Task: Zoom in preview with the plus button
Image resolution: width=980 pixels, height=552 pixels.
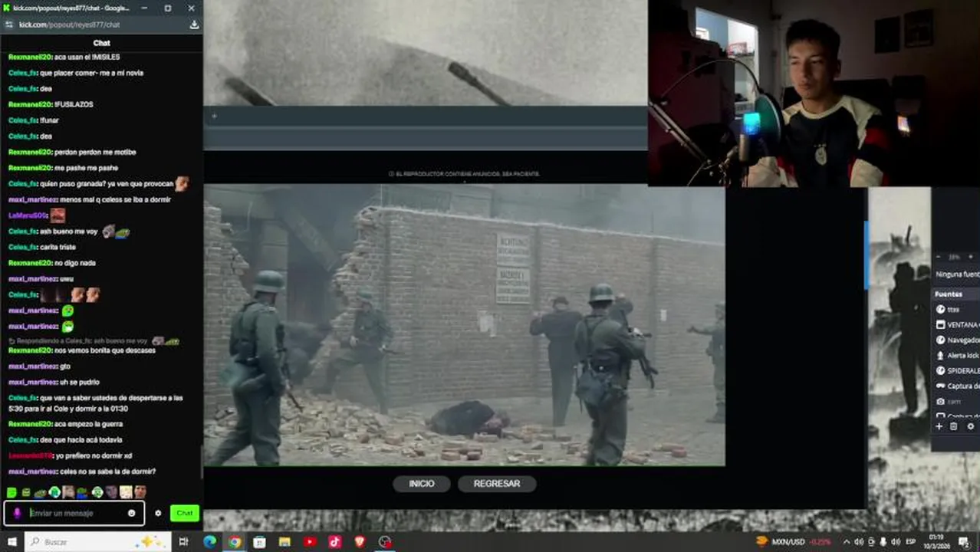Action: tap(971, 257)
